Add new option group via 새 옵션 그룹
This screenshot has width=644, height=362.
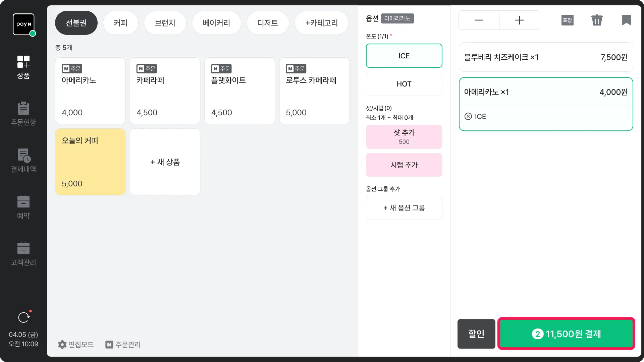pyautogui.click(x=404, y=208)
